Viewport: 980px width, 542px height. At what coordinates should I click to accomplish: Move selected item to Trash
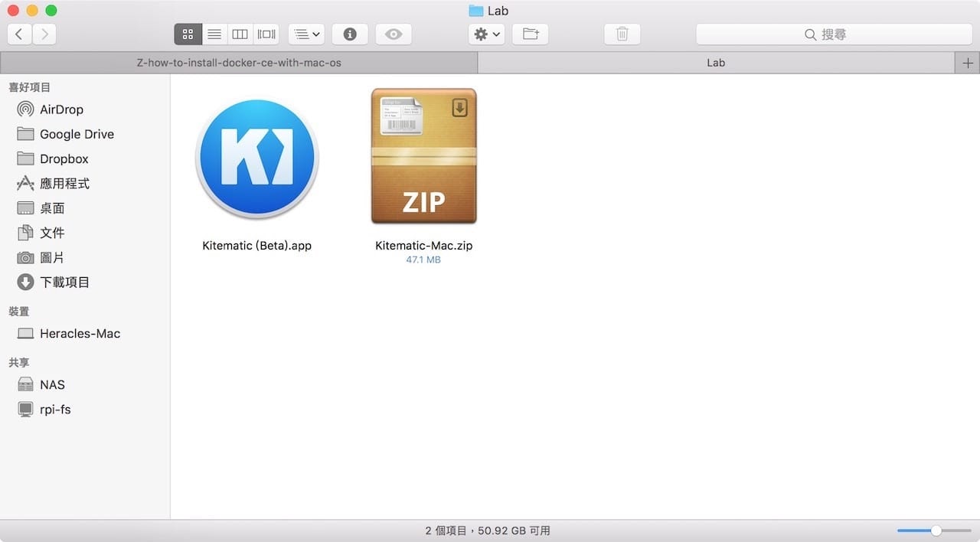tap(622, 34)
